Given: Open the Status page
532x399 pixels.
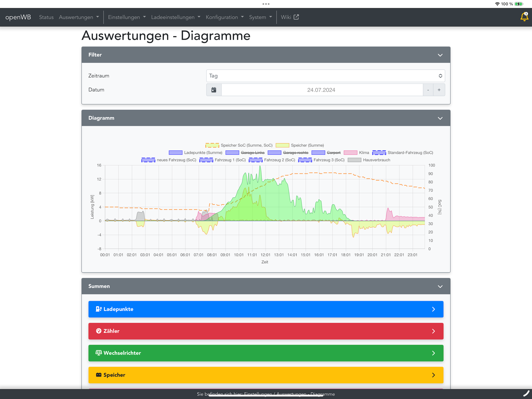Looking at the screenshot, I should tap(46, 17).
